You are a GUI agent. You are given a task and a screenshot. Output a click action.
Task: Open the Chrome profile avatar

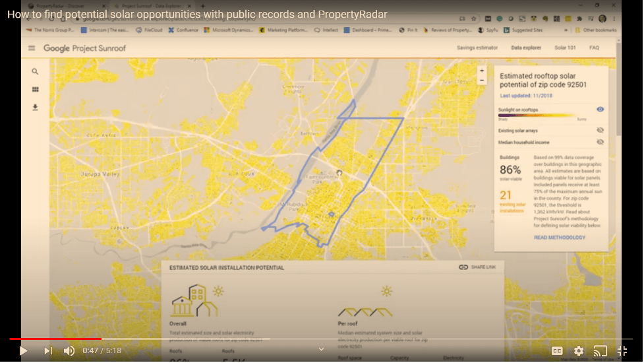(602, 18)
